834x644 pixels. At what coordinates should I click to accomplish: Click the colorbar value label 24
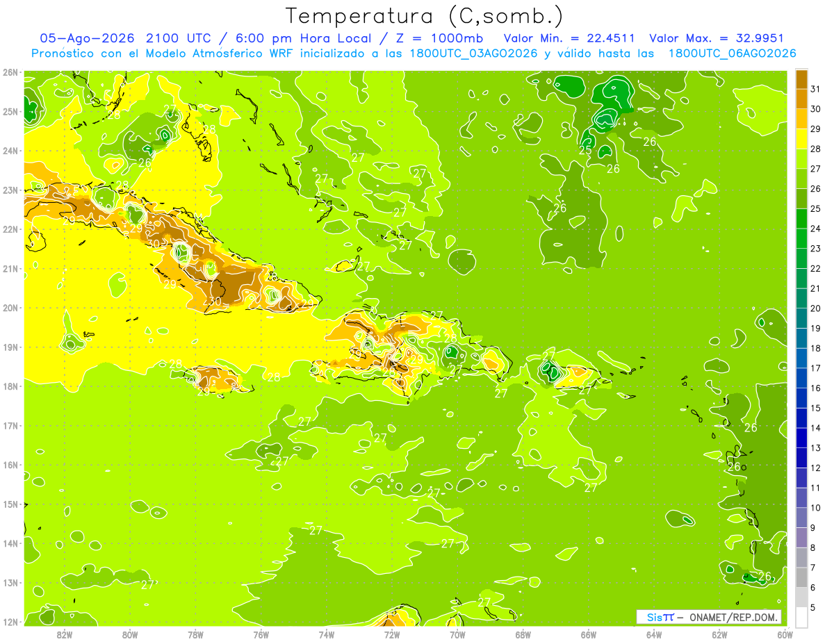coord(815,229)
